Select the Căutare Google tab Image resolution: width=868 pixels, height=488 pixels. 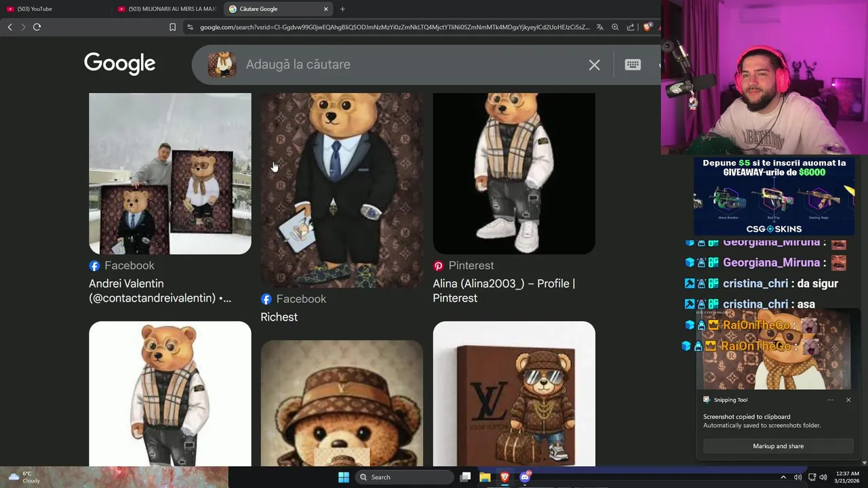click(278, 9)
